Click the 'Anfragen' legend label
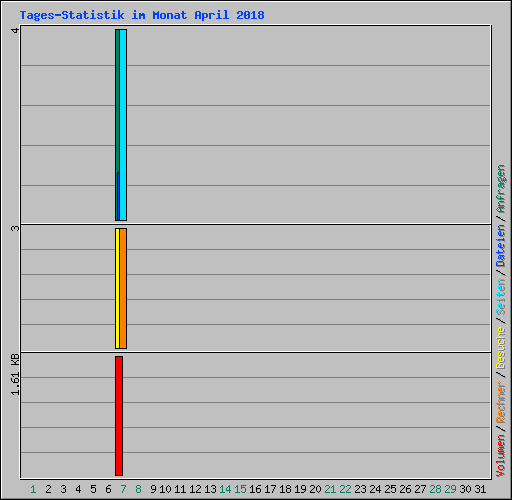 pyautogui.click(x=501, y=189)
